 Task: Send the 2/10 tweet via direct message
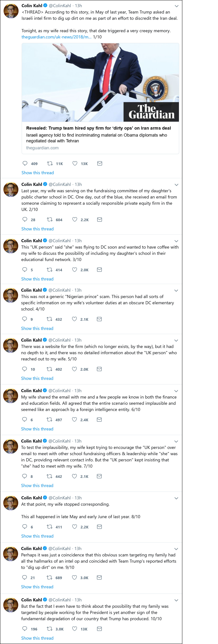point(99,219)
